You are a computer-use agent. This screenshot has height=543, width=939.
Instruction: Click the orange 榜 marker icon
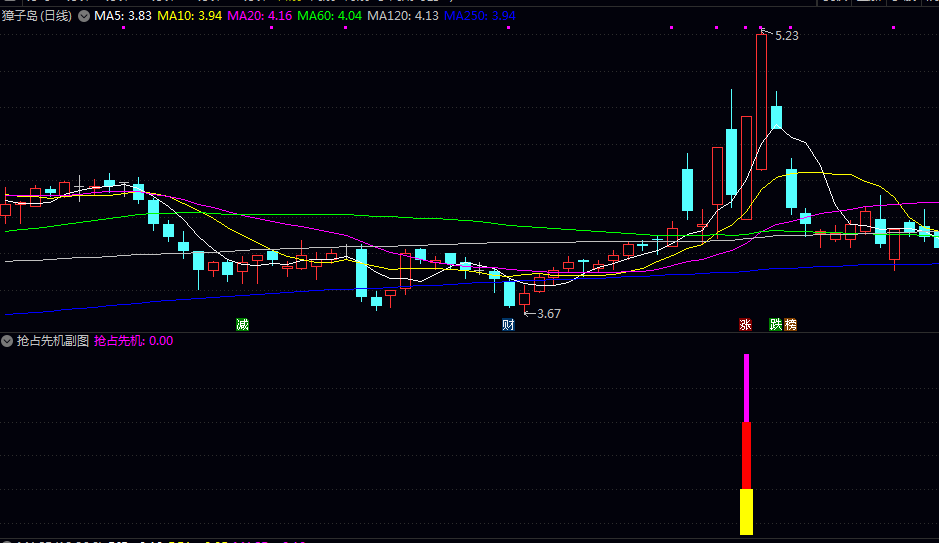pos(791,325)
